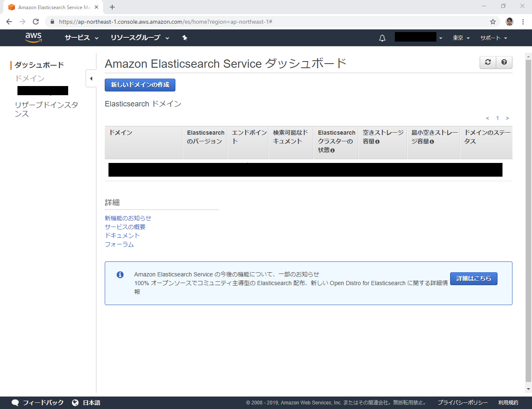Viewport: 532px width, 409px height.
Task: Click エンドポイント column header
Action: [x=248, y=143]
